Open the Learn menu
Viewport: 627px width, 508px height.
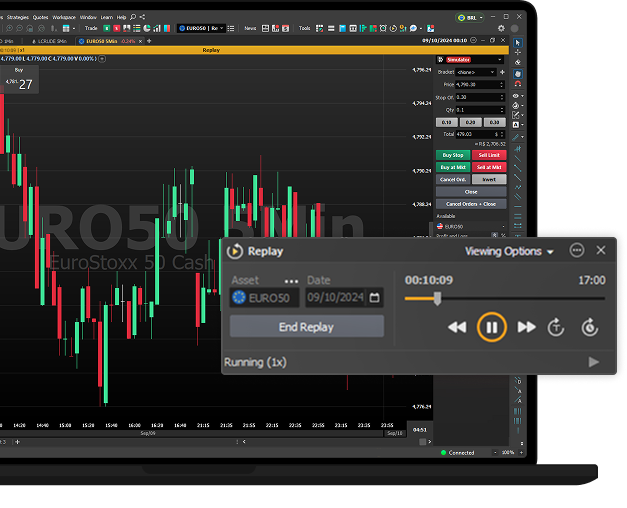[106, 17]
